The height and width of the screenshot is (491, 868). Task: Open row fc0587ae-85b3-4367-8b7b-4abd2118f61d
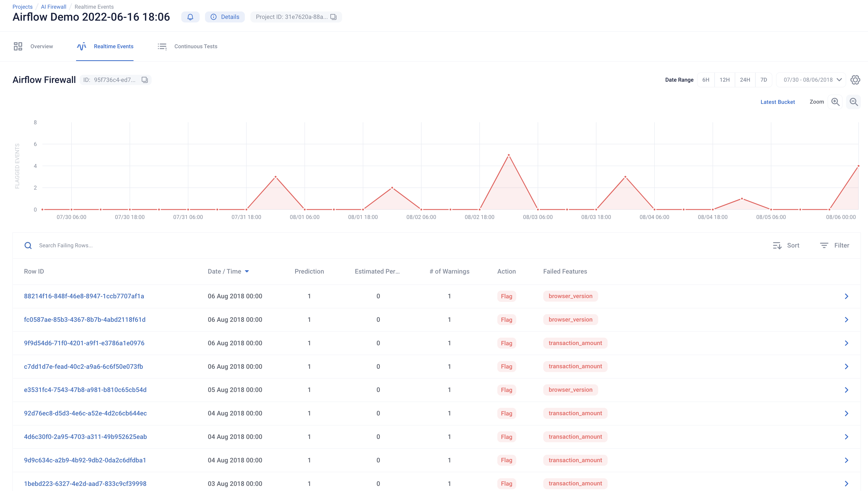point(85,320)
